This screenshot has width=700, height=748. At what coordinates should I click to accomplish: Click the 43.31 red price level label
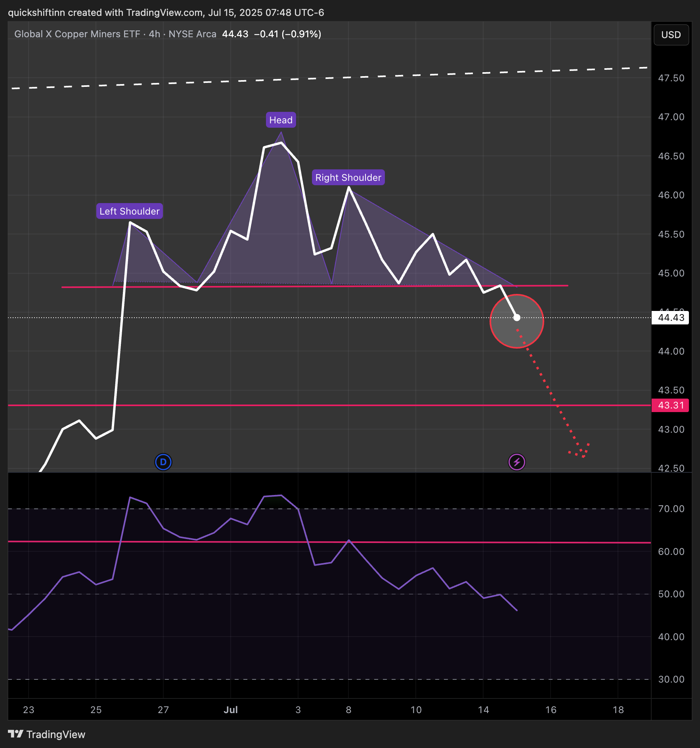click(x=670, y=405)
